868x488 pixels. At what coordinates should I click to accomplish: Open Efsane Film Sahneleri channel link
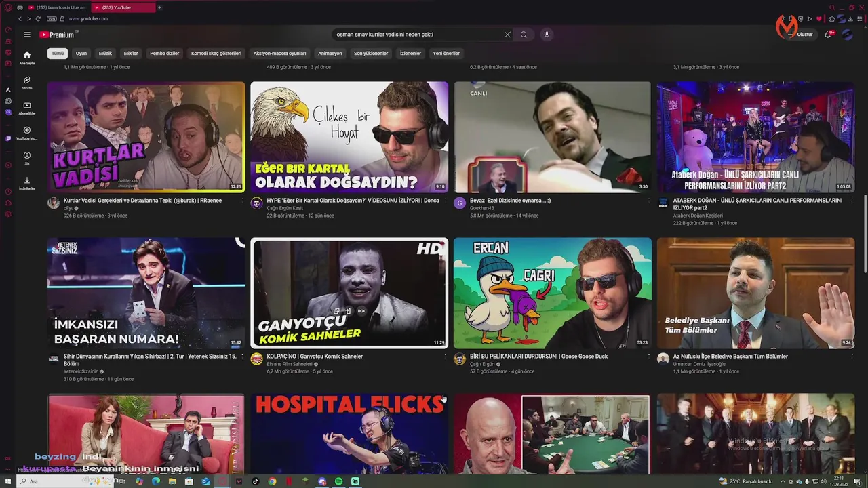tap(290, 364)
